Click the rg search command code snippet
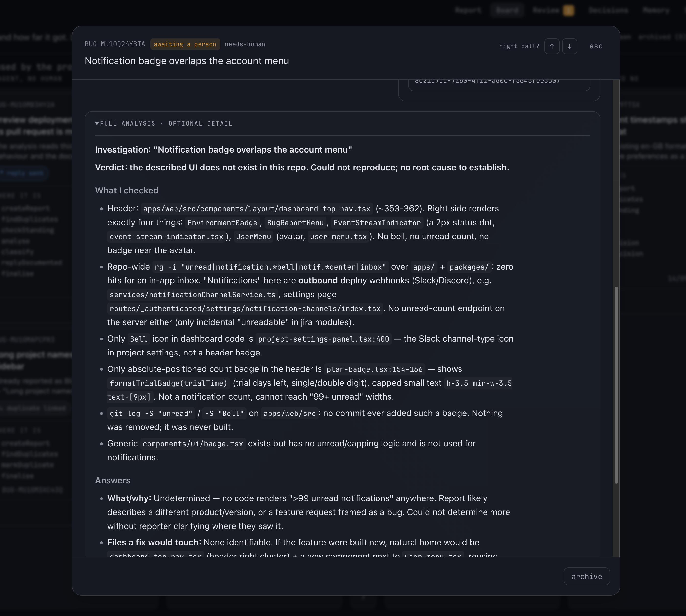This screenshot has width=686, height=616. [270, 267]
